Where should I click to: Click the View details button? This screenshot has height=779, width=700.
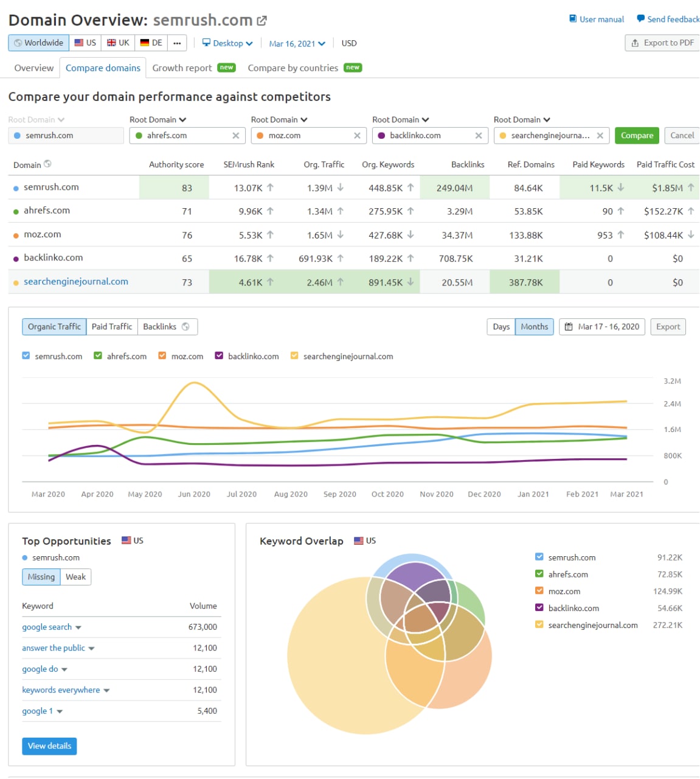pyautogui.click(x=49, y=746)
